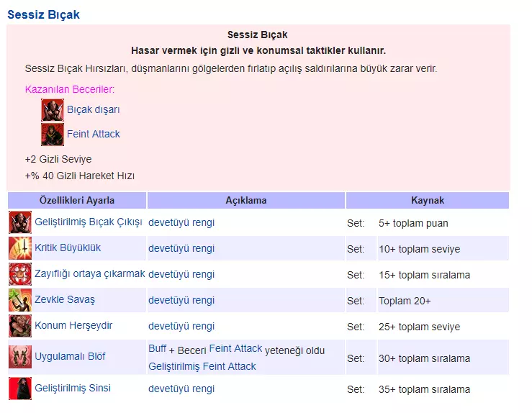Viewport: 532px width, 413px height.
Task: Follow the Geliştirilmiş Bıçak Çıkışı link
Action: (88, 222)
